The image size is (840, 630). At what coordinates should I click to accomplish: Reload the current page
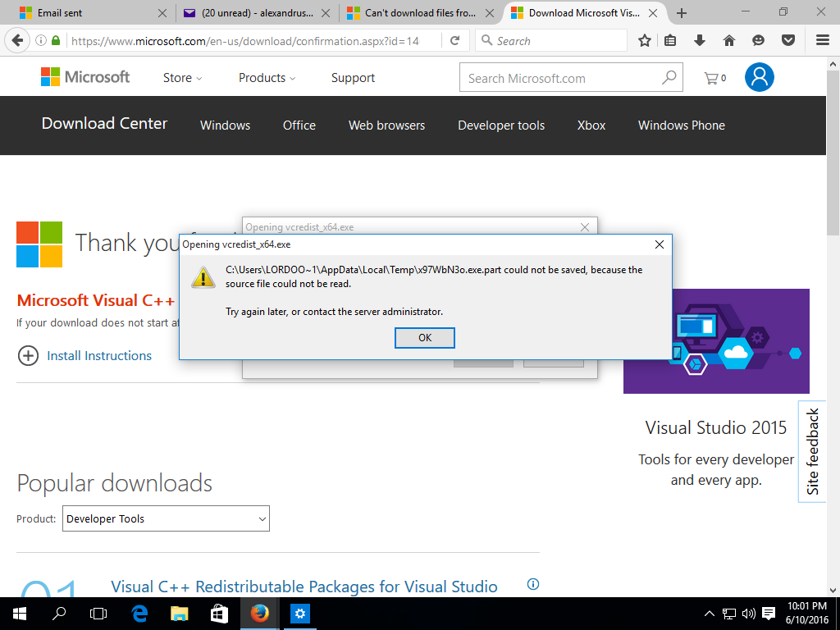click(x=454, y=40)
